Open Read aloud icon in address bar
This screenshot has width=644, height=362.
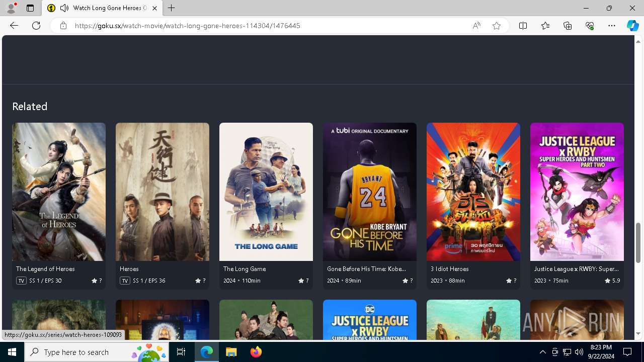click(x=476, y=26)
